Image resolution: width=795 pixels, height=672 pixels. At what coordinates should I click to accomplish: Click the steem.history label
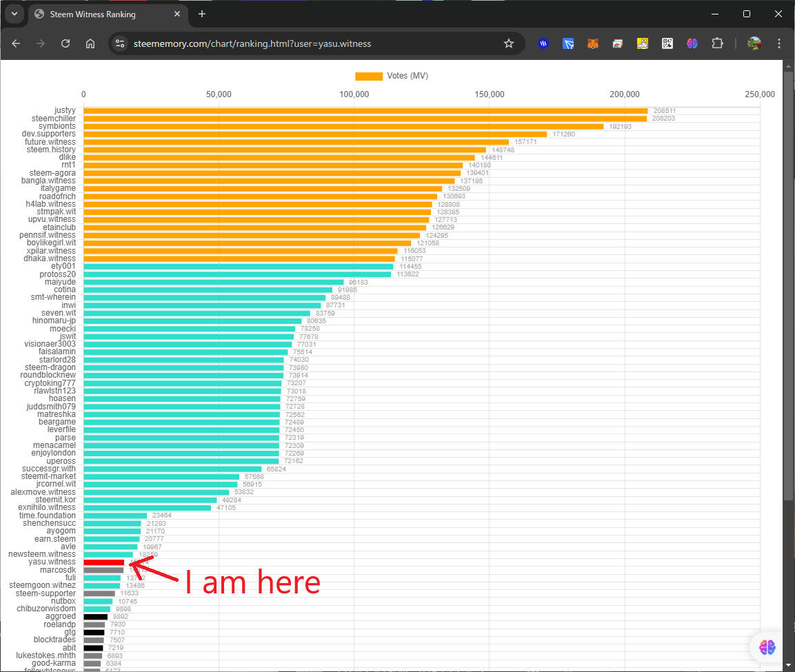tap(51, 150)
